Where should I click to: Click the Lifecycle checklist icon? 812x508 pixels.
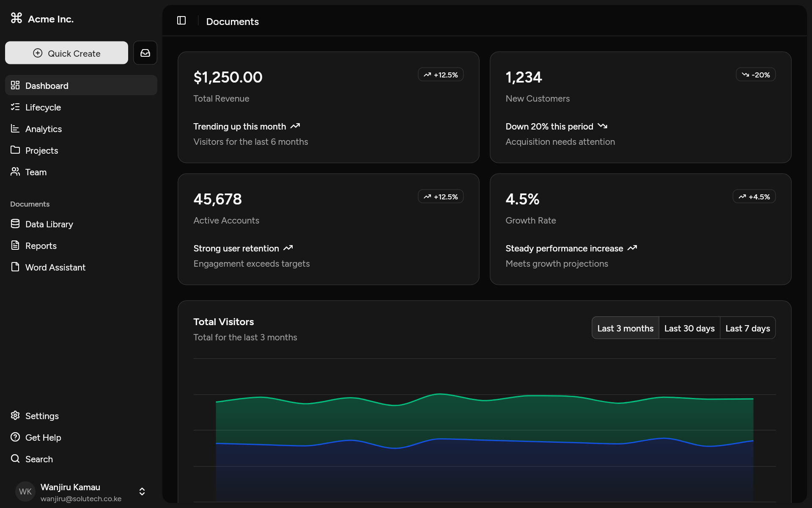(x=15, y=107)
